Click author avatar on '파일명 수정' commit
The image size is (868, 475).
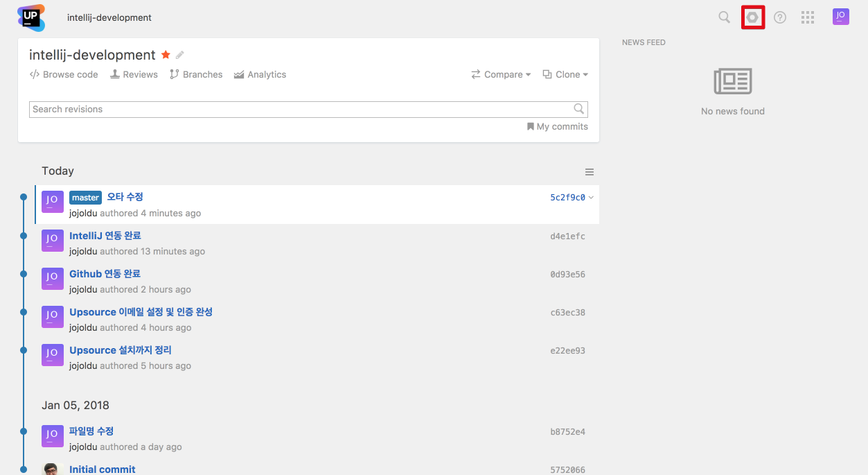pyautogui.click(x=53, y=436)
